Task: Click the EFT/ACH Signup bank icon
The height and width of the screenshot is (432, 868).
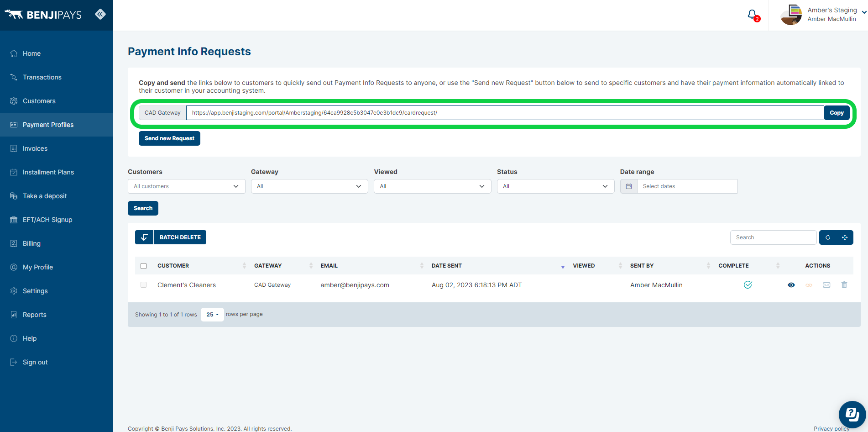Action: [x=14, y=220]
